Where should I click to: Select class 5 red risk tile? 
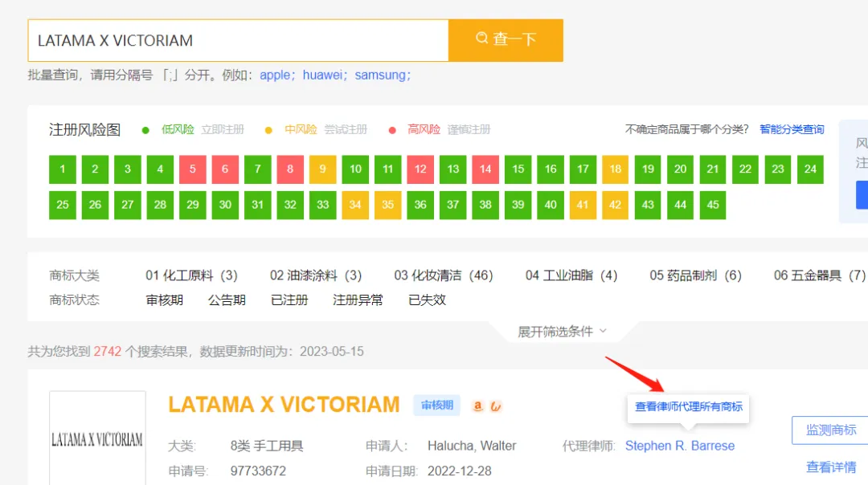193,169
